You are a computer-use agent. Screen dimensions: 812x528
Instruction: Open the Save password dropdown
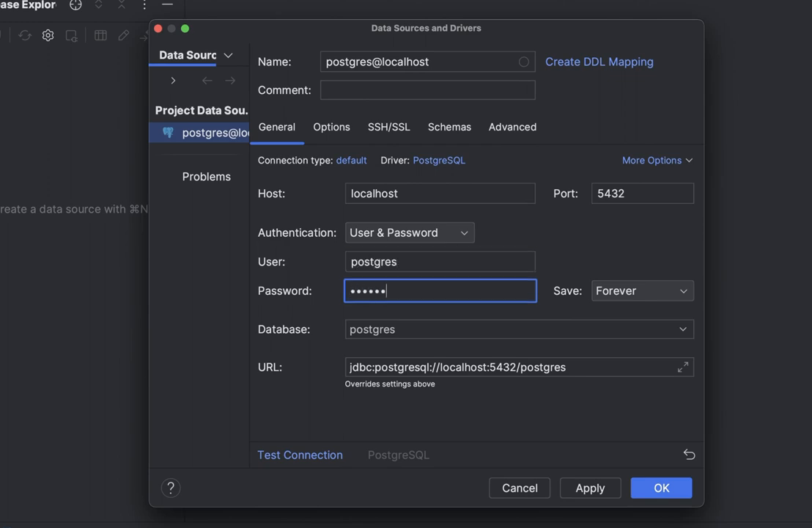coord(641,291)
